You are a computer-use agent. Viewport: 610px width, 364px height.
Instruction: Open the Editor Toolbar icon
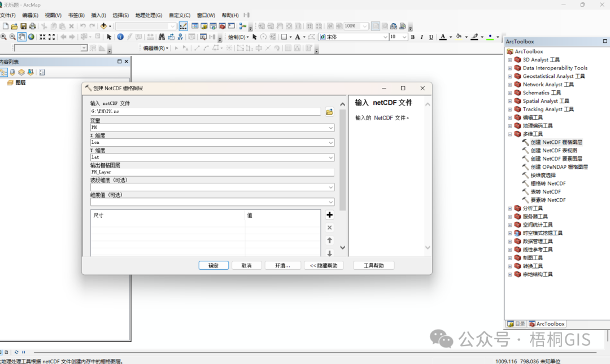(x=183, y=26)
